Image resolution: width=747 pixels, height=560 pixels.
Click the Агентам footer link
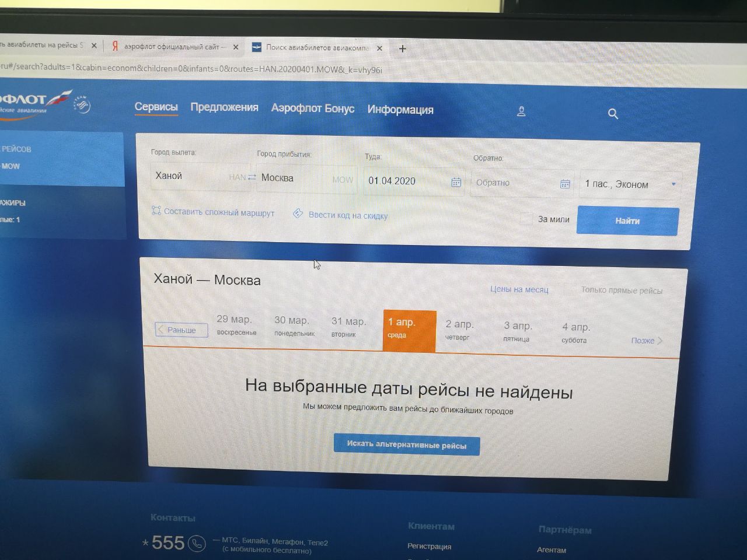[551, 549]
